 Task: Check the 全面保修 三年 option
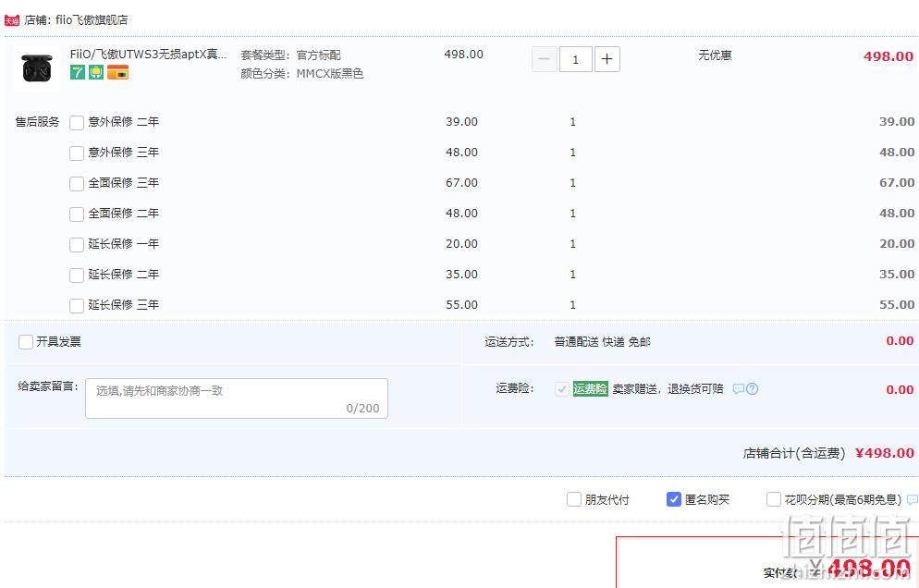(x=77, y=183)
